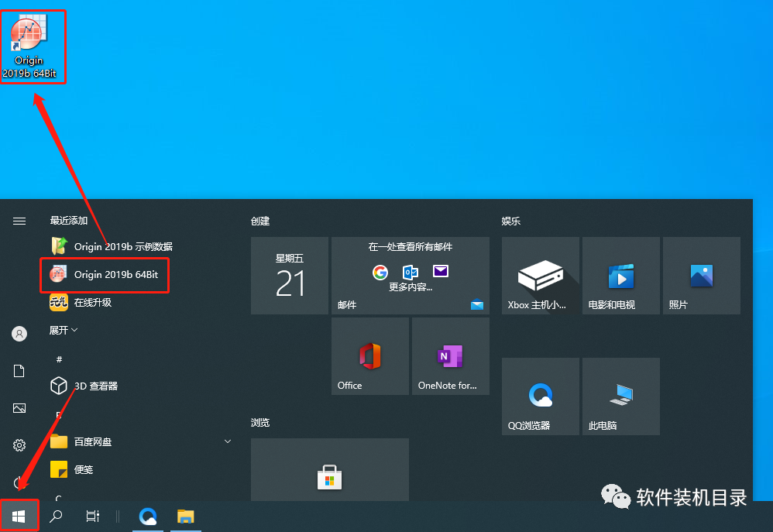Image resolution: width=773 pixels, height=532 pixels.
Task: Open Origin 2019b 64Bit desktop shortcut
Action: point(29,46)
